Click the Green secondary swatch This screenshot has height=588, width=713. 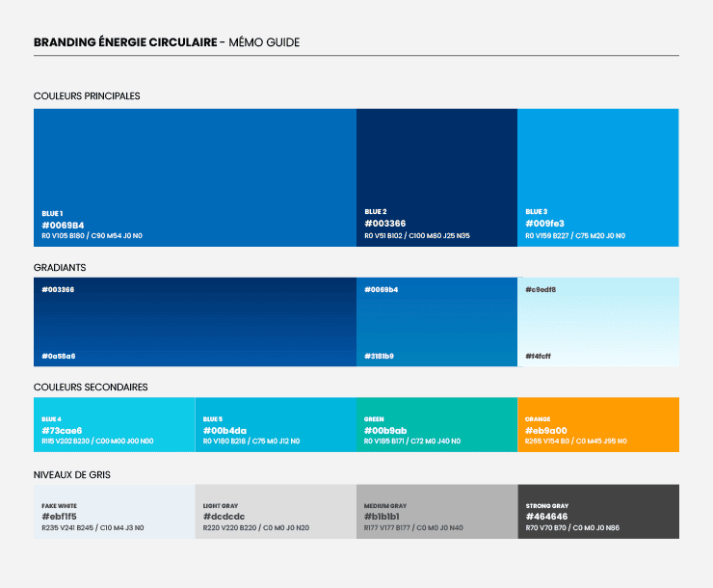[x=437, y=425]
